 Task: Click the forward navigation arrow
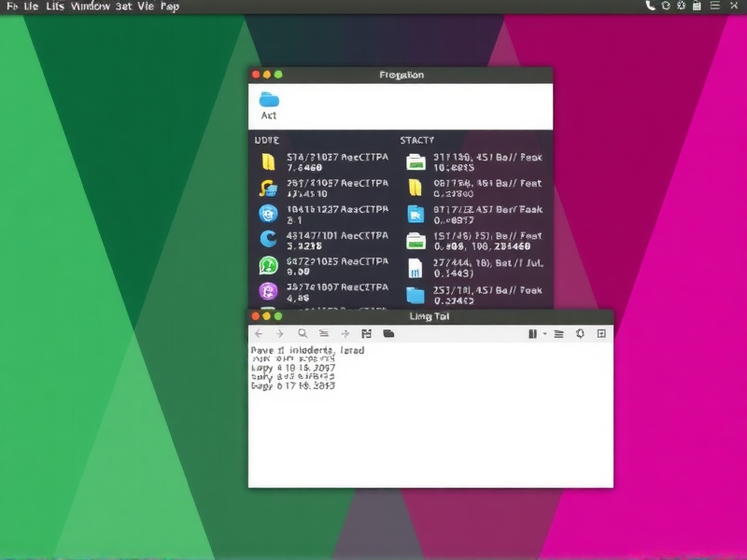(x=280, y=333)
